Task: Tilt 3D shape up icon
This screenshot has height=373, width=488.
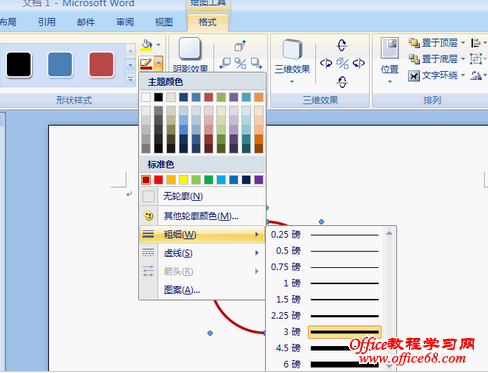Action: coord(342,45)
